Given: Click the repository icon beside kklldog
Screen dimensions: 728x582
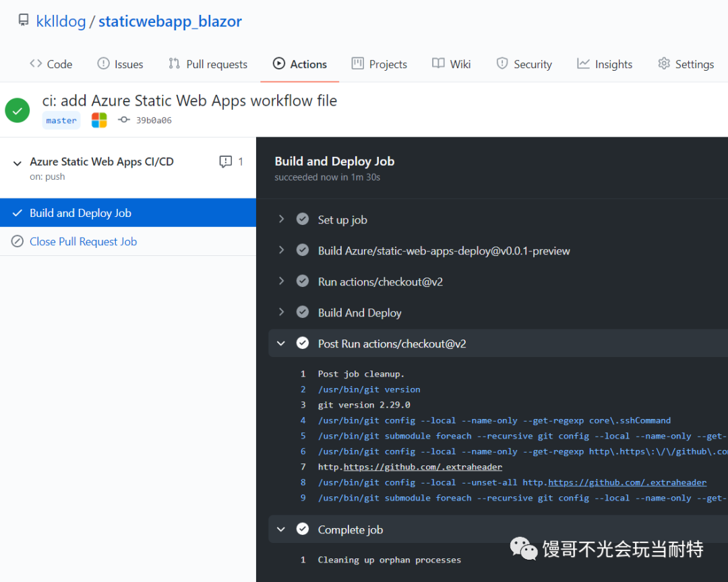Looking at the screenshot, I should click(23, 20).
